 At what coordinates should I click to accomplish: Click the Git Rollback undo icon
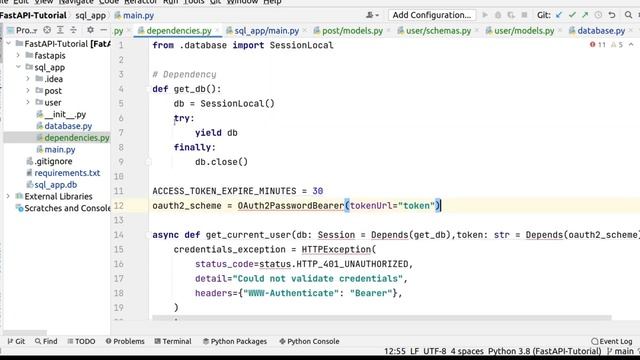click(612, 15)
